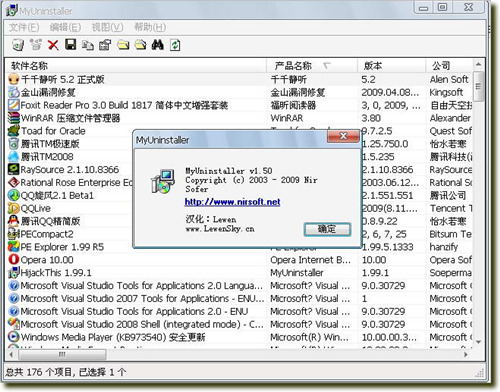Sort by the 产品名称 column header
The width and height of the screenshot is (500, 392).
311,66
